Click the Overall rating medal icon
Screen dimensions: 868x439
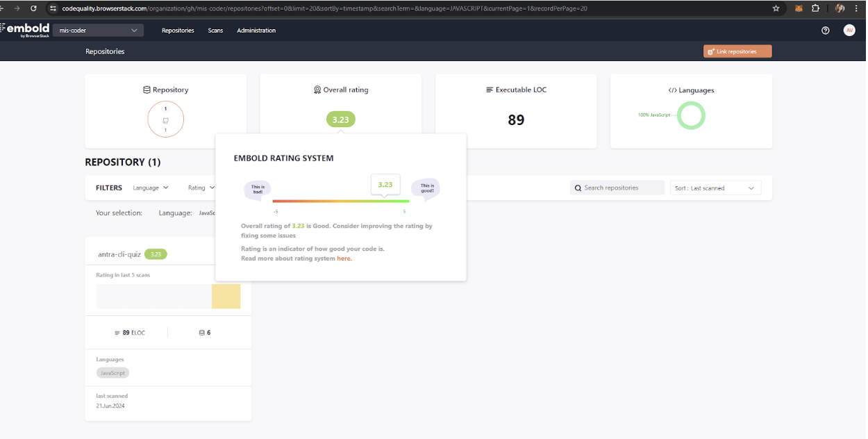317,90
